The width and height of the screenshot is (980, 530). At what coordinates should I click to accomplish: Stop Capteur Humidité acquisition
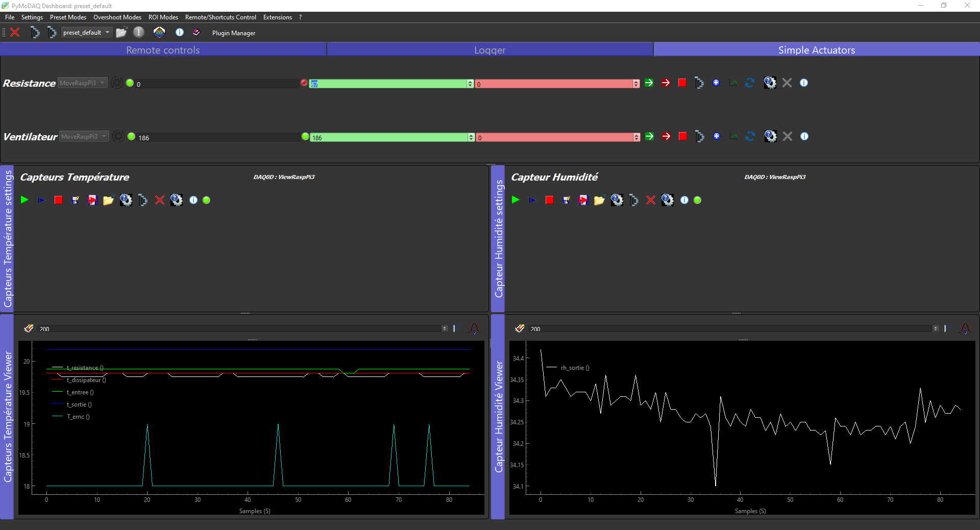[550, 200]
